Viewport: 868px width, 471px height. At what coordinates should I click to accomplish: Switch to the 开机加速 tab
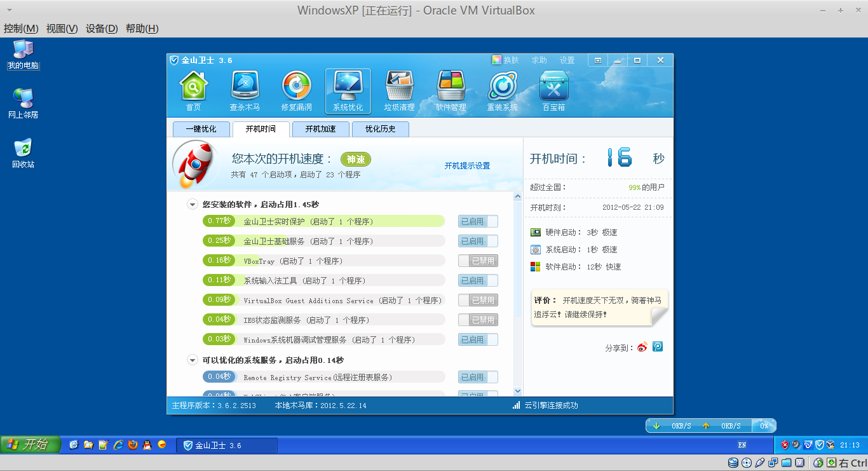[x=320, y=129]
